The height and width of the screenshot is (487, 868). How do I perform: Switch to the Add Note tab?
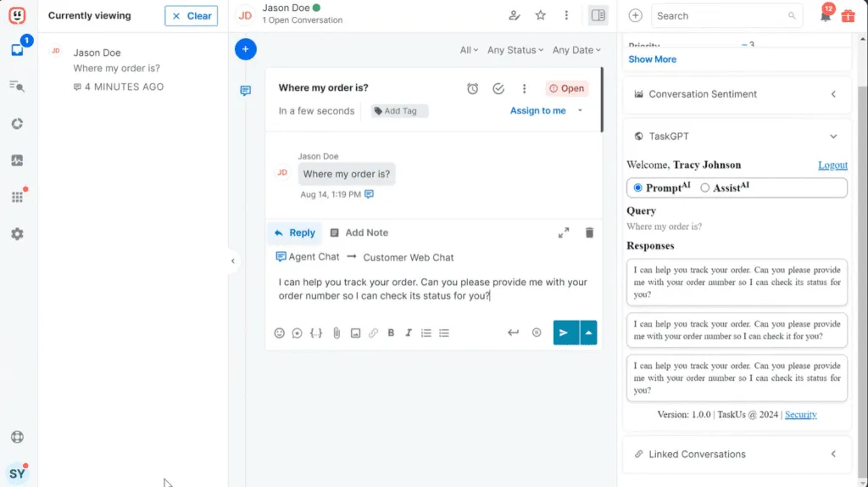click(x=359, y=232)
